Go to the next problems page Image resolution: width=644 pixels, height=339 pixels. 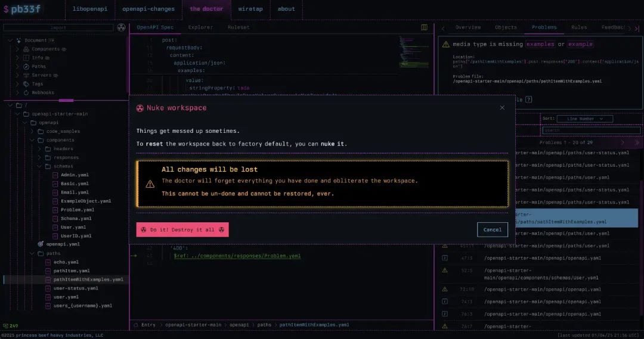point(623,142)
